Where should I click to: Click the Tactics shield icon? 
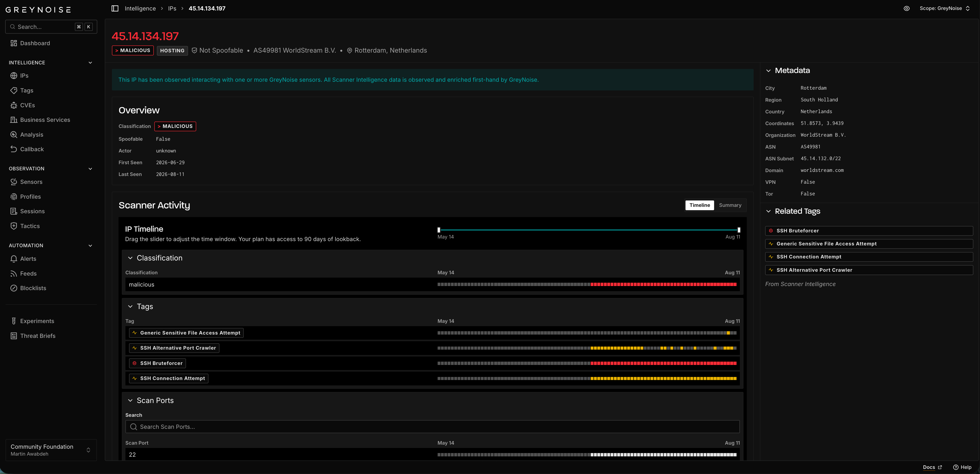click(x=14, y=226)
